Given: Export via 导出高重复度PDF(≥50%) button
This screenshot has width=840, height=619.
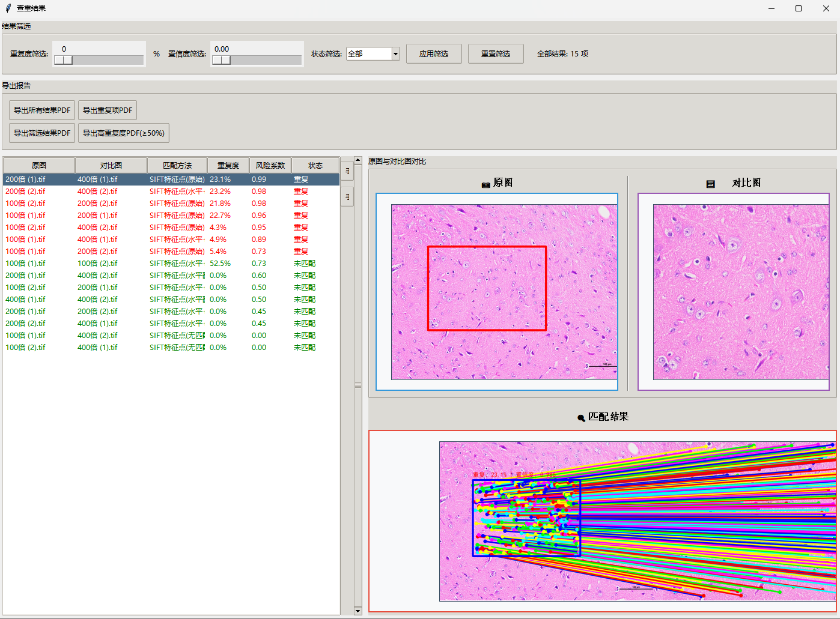Looking at the screenshot, I should (x=124, y=133).
